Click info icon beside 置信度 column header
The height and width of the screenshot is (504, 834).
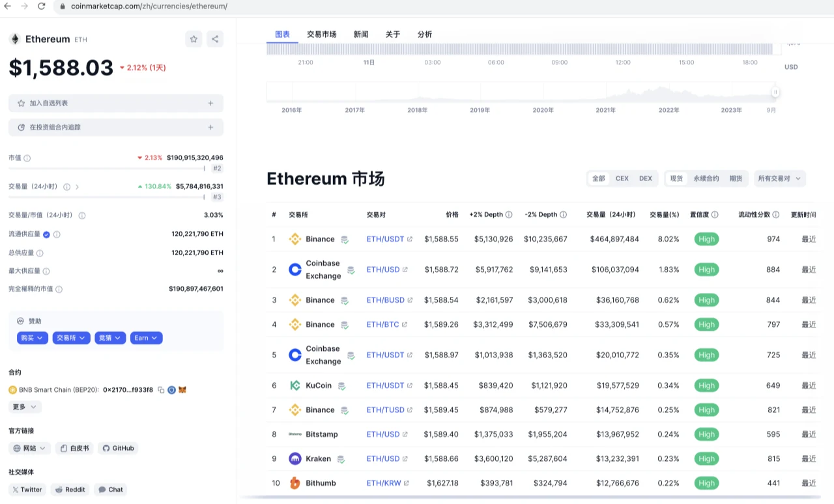coord(715,215)
